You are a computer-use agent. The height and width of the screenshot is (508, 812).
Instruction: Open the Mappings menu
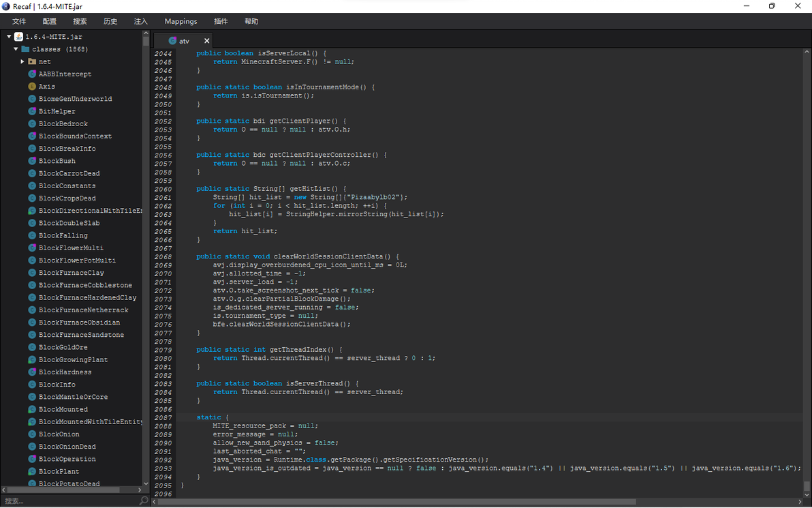click(181, 21)
